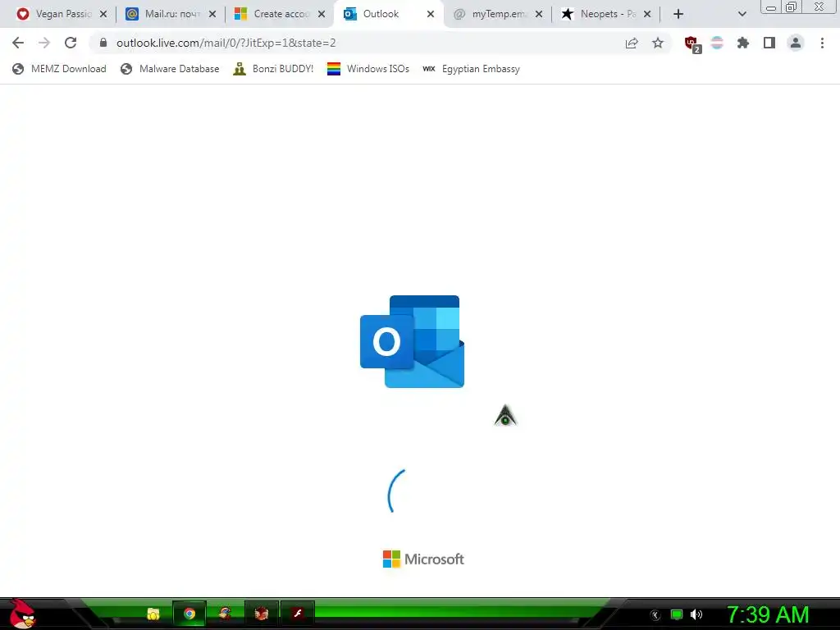Open the file explorer taskbar icon

(153, 614)
